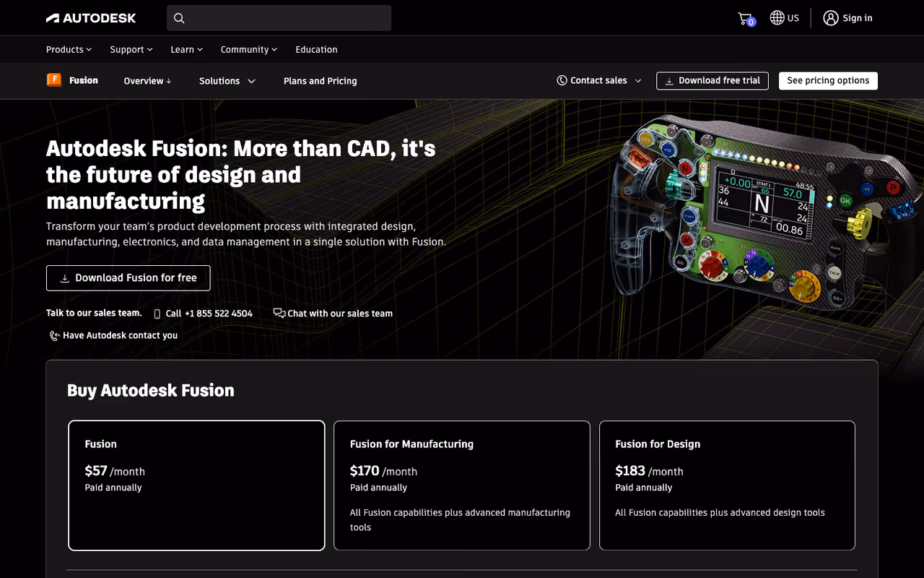The height and width of the screenshot is (578, 924).
Task: Click the user profile icon
Action: coord(831,18)
